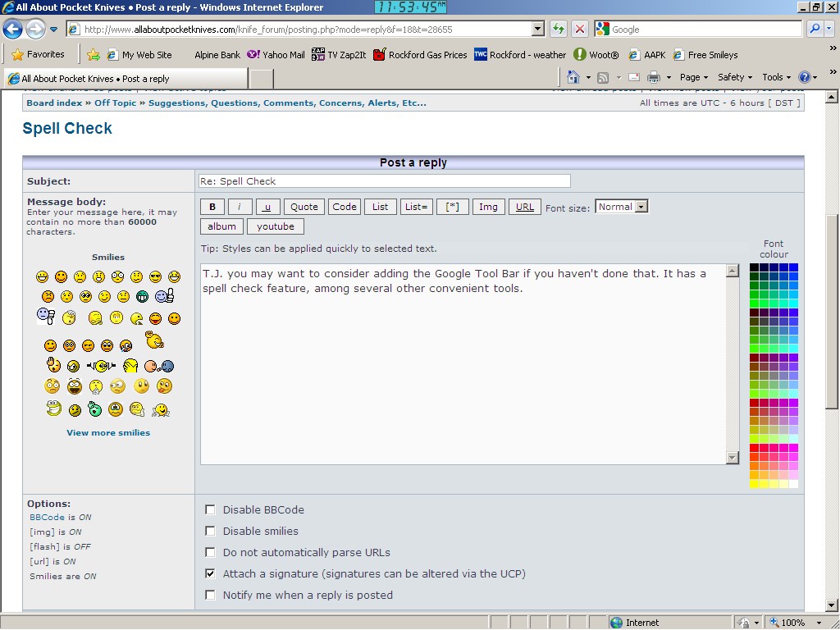Pick the white font colour swatch
This screenshot has height=630, width=840.
[x=793, y=484]
